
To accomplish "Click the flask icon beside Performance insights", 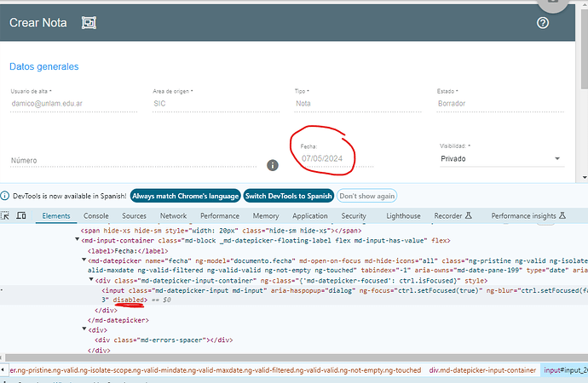I will pyautogui.click(x=562, y=215).
